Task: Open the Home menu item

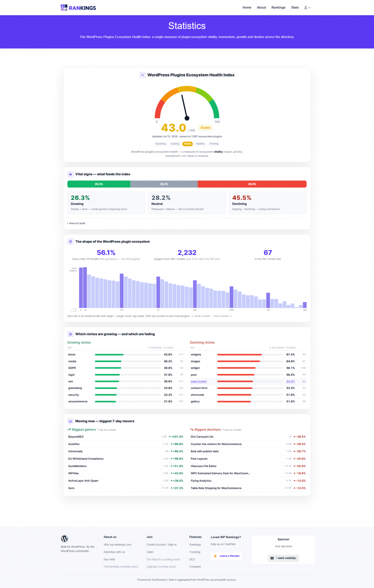Action: point(247,7)
